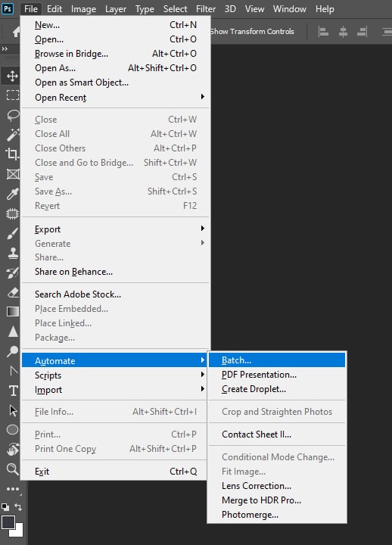The image size is (392, 545).
Task: Expand the Import submenu
Action: (115, 390)
